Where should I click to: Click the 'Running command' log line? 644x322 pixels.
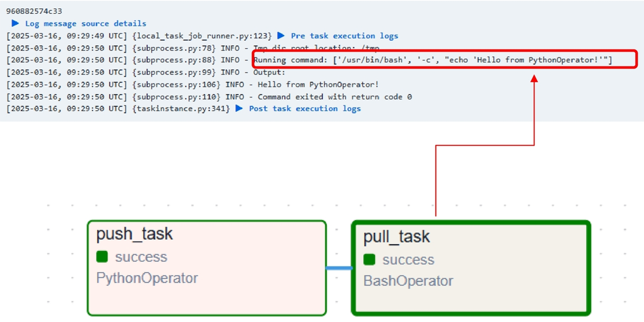pyautogui.click(x=309, y=60)
